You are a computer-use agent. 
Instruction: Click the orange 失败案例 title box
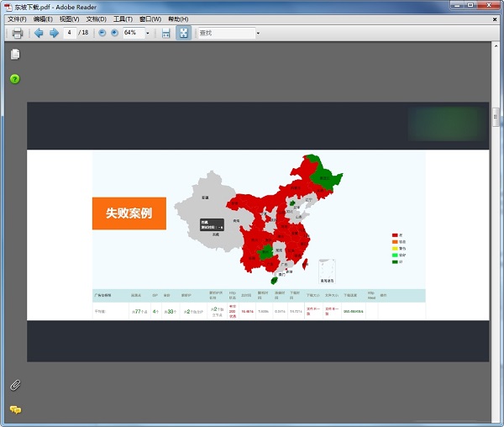click(129, 213)
